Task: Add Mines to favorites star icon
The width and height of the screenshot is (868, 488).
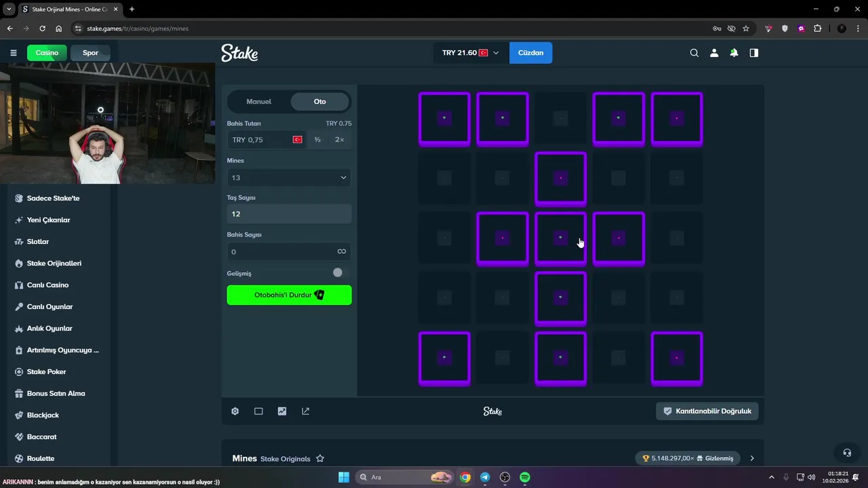Action: [x=320, y=459]
